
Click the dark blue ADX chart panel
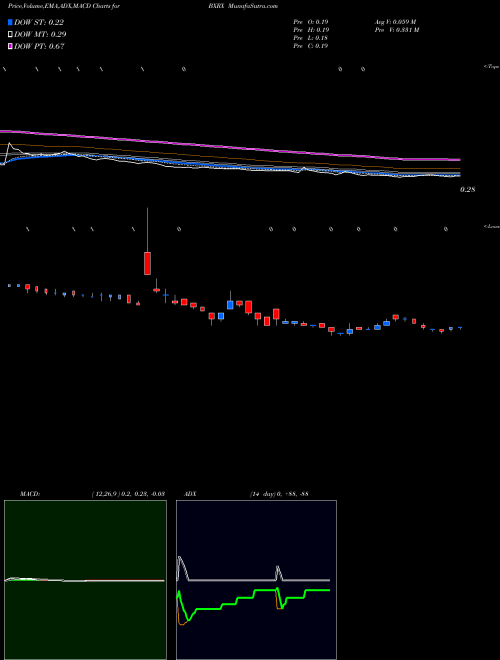(256, 580)
